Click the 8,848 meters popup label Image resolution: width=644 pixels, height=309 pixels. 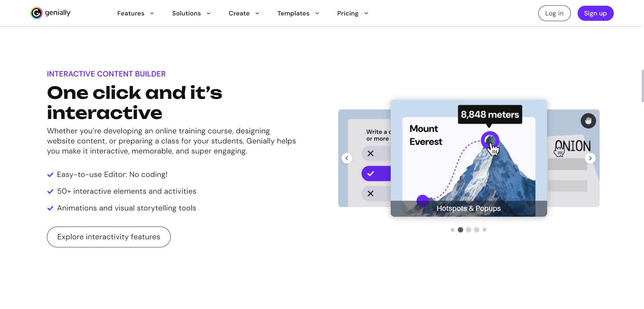click(x=490, y=115)
